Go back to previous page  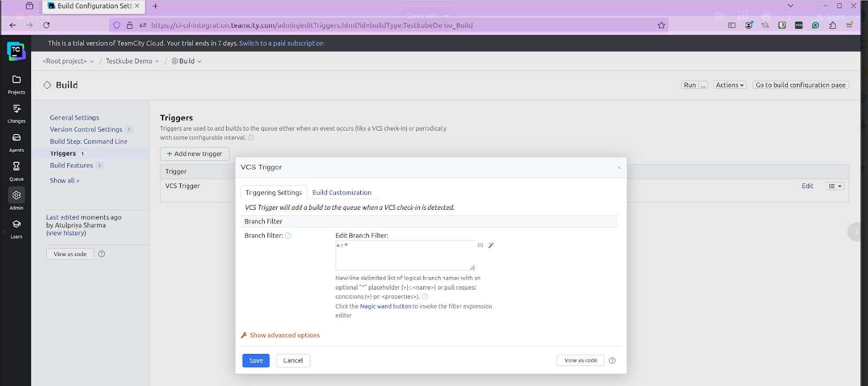(12, 25)
